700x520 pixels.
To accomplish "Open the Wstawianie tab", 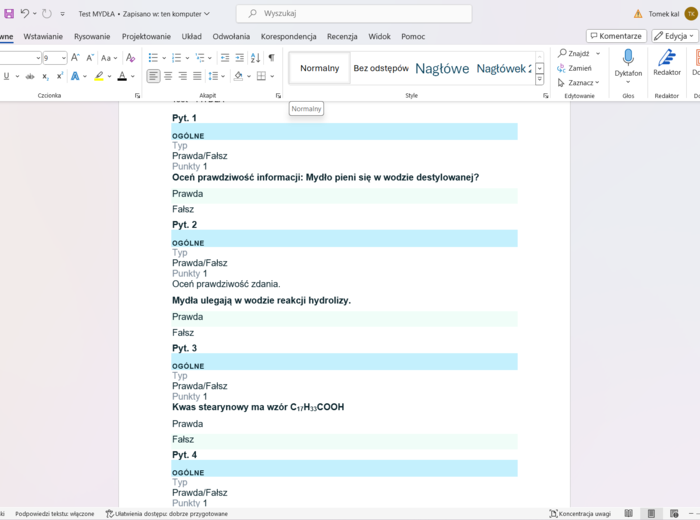I will point(43,37).
